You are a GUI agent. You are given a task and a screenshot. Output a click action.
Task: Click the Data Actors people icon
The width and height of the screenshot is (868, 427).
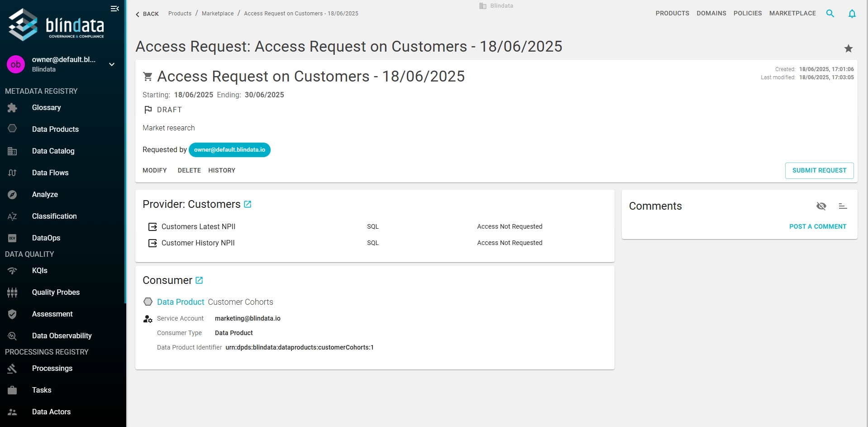tap(12, 412)
